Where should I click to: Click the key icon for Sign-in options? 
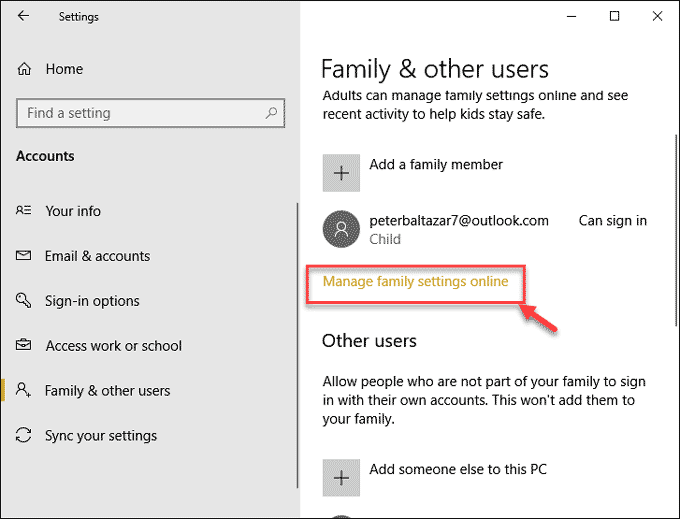point(23,300)
